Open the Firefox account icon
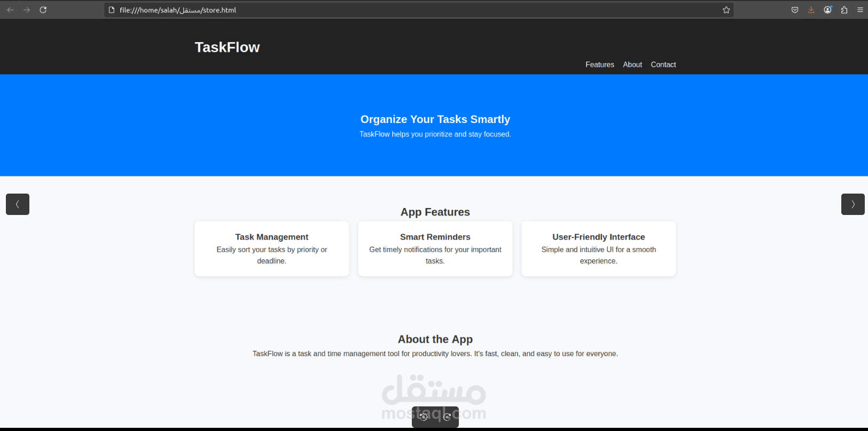The image size is (868, 431). [x=827, y=10]
